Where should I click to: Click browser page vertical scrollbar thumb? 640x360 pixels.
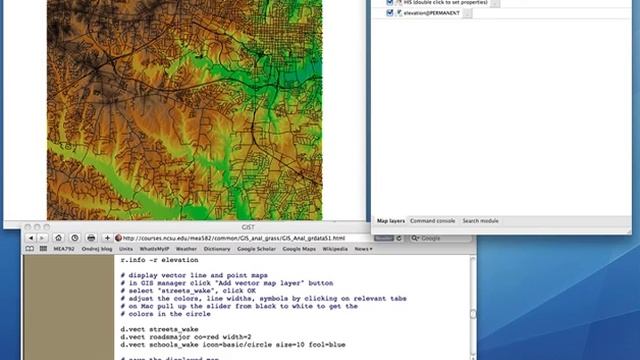[473, 314]
